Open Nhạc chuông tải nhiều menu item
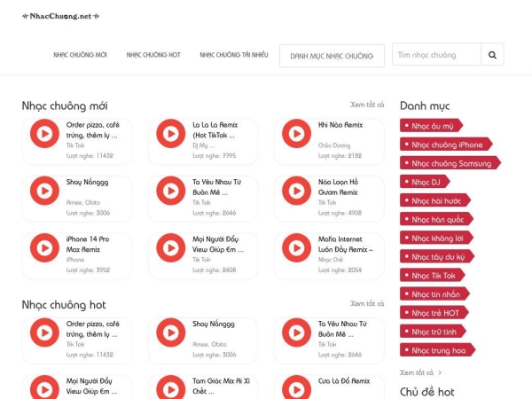532x399 pixels. [x=234, y=55]
